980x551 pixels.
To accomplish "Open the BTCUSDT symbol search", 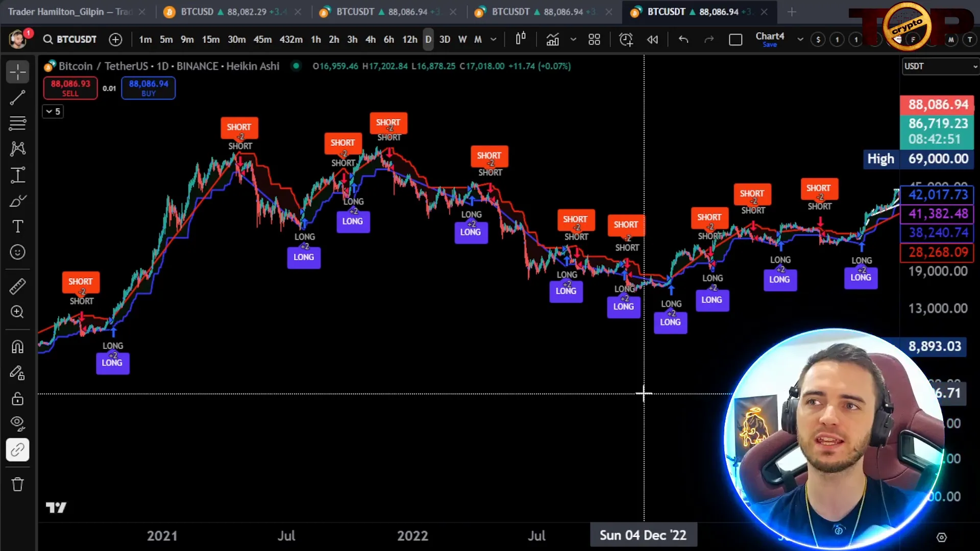I will coord(70,39).
